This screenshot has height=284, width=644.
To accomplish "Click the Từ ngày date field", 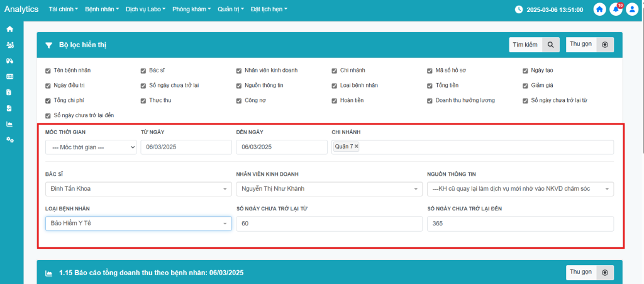I will 186,147.
